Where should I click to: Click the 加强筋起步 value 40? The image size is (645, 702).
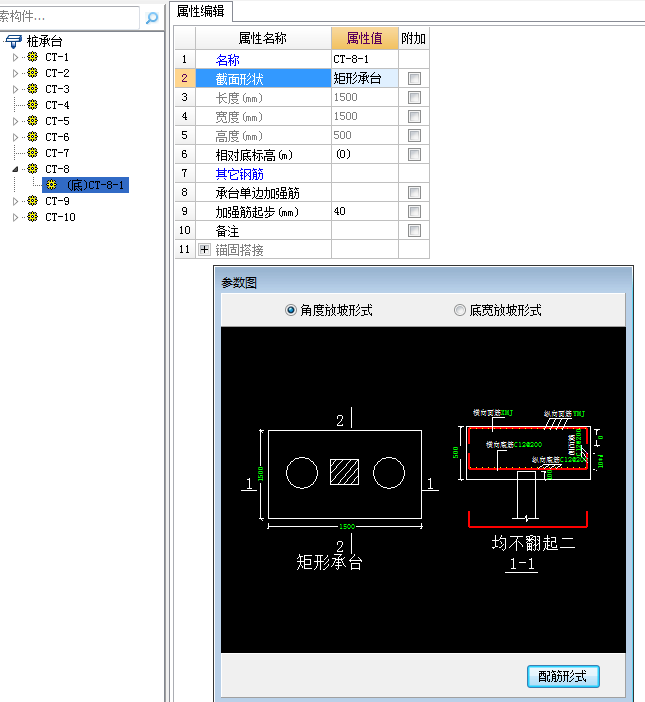tap(365, 211)
